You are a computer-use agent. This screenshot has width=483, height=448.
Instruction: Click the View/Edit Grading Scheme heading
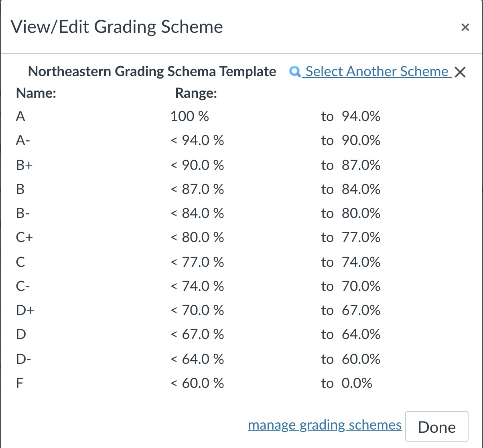117,27
